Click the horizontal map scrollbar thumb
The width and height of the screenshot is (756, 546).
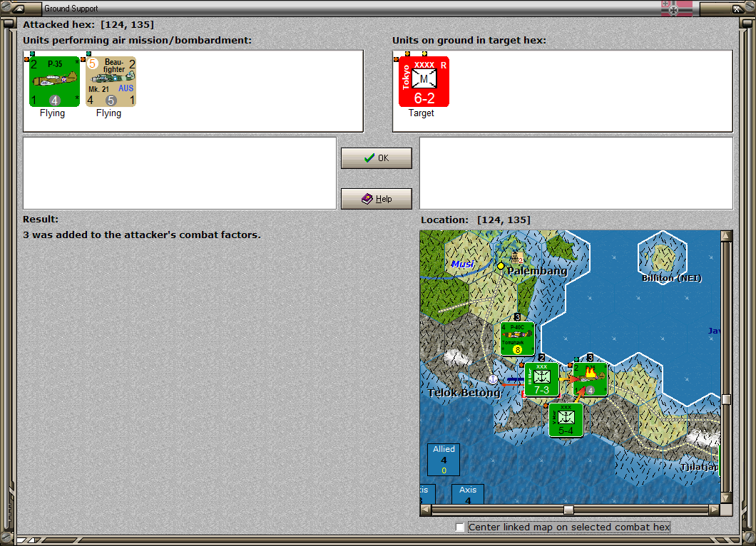click(569, 510)
